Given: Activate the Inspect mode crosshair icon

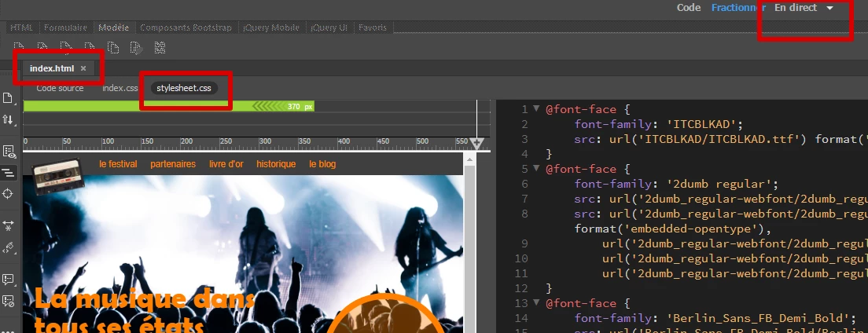Looking at the screenshot, I should pyautogui.click(x=8, y=194).
